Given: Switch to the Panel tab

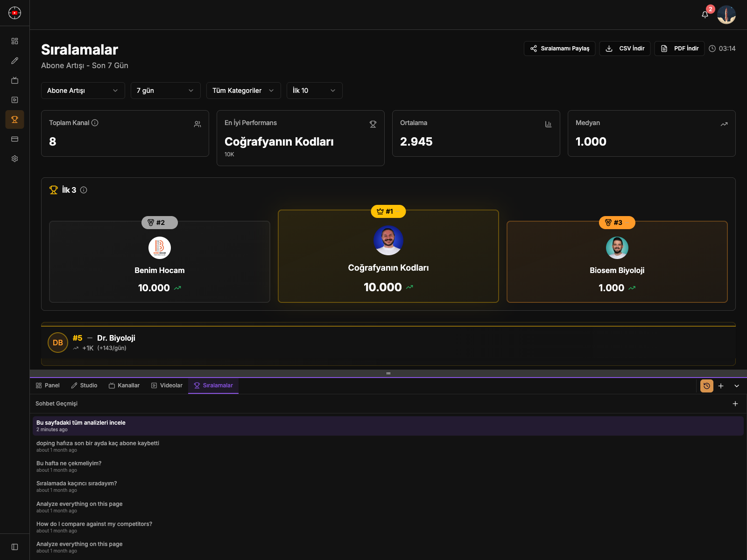Looking at the screenshot, I should pyautogui.click(x=48, y=385).
